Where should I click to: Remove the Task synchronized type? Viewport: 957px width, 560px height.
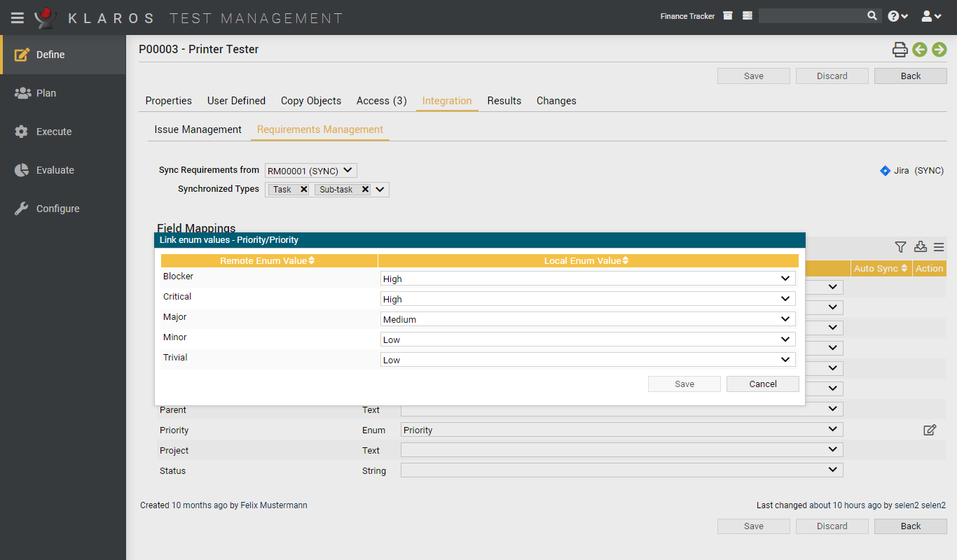tap(303, 189)
